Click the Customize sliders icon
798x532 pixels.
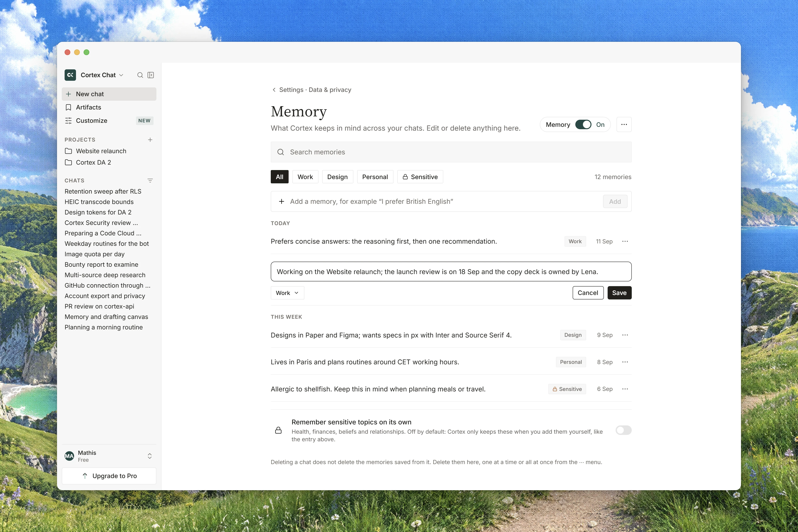tap(69, 120)
